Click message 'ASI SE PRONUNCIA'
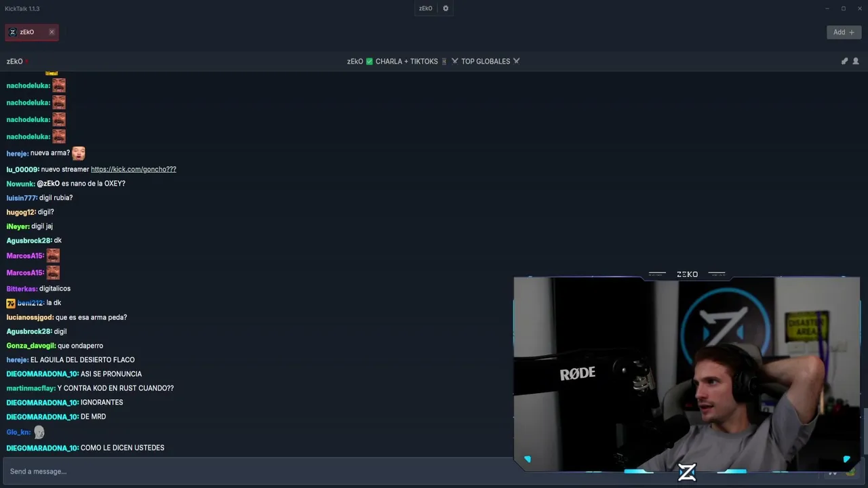Image resolution: width=868 pixels, height=488 pixels. [111, 374]
